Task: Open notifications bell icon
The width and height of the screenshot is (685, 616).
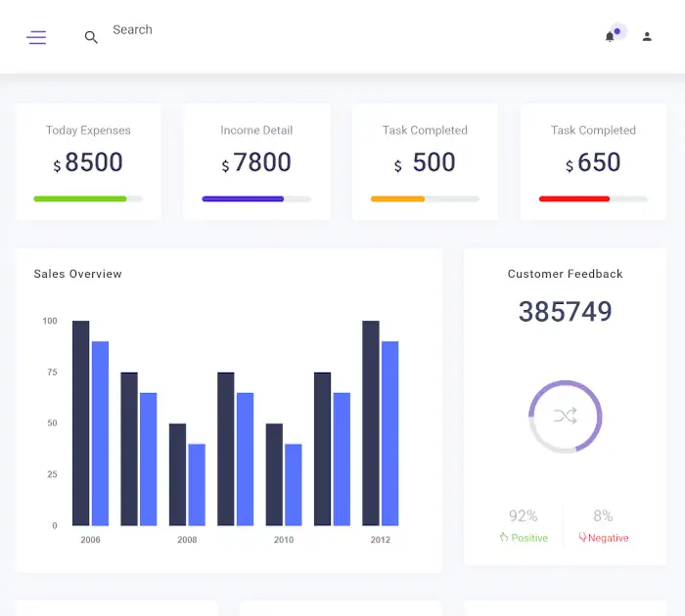Action: 610,37
